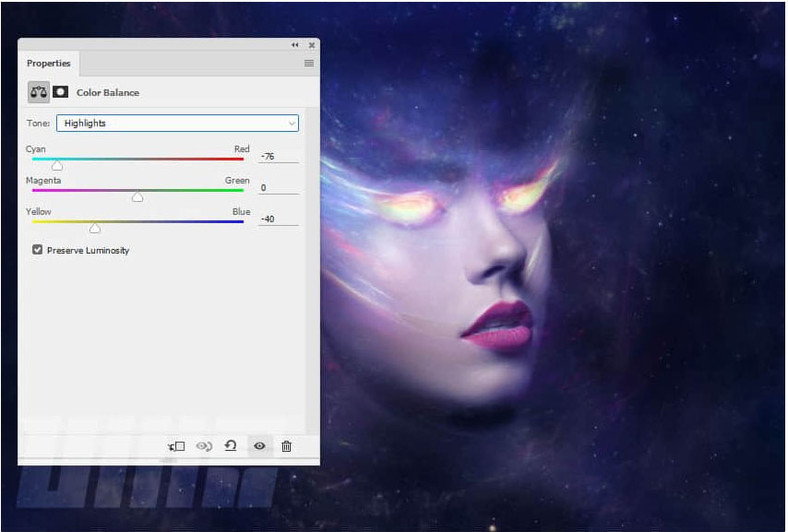Open the Properties panel menu icon
The width and height of the screenshot is (788, 532).
pyautogui.click(x=309, y=64)
